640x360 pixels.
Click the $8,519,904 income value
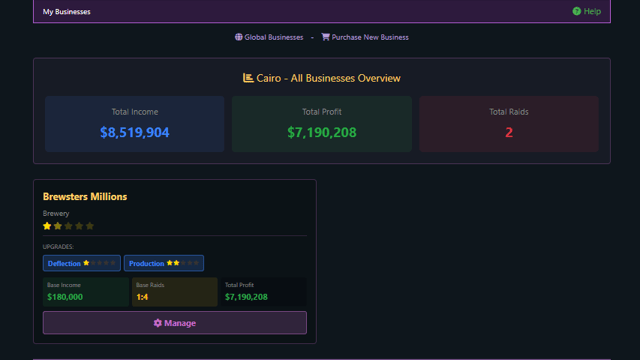click(135, 132)
